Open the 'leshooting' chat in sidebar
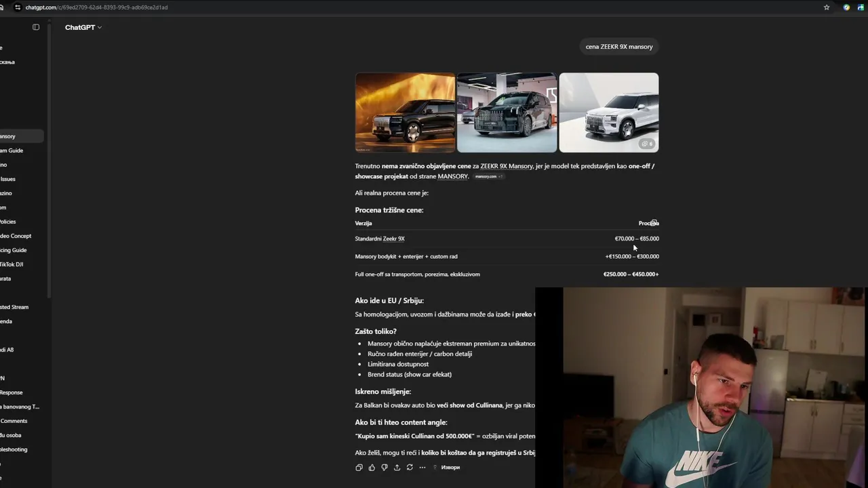Screen dimensions: 868x488 (20, 449)
